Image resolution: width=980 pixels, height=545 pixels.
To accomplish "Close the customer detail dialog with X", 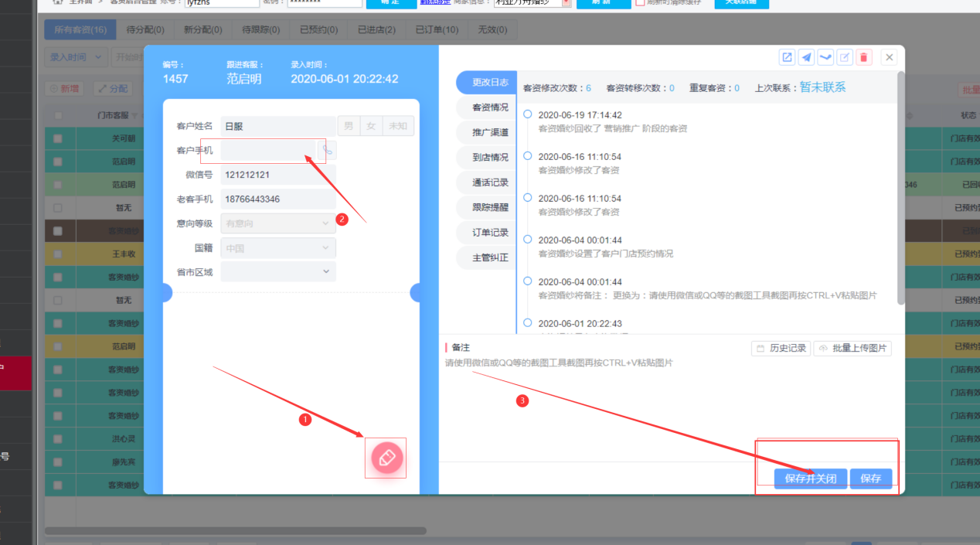I will [890, 57].
